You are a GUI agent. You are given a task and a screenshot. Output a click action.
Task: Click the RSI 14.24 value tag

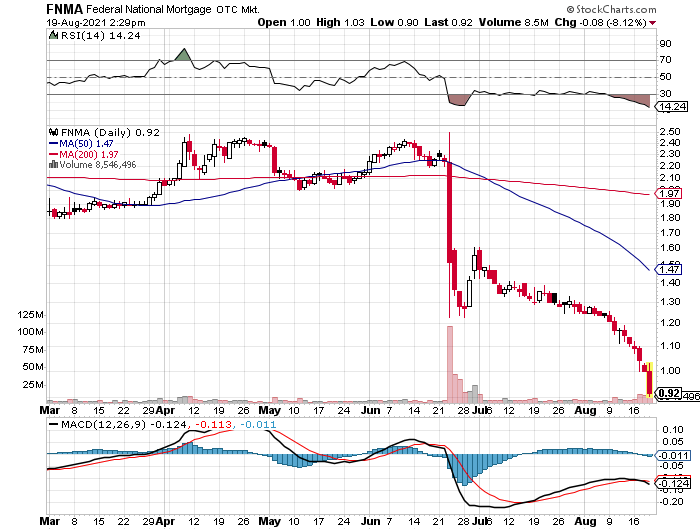coord(671,106)
